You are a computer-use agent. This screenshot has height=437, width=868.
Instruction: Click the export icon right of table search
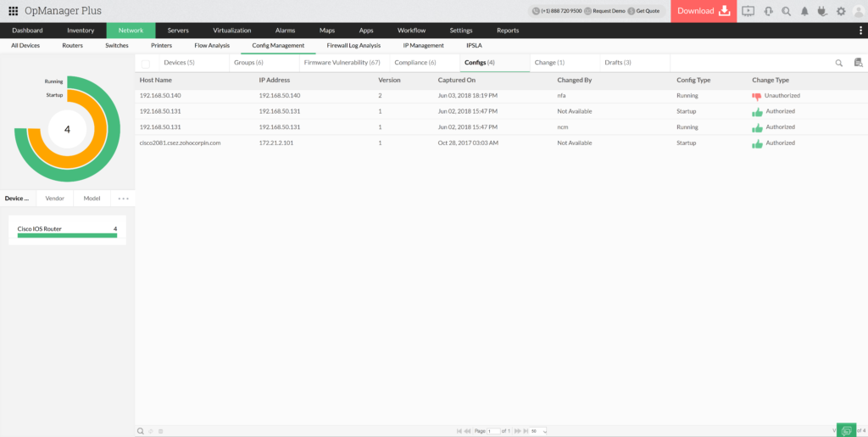point(858,63)
